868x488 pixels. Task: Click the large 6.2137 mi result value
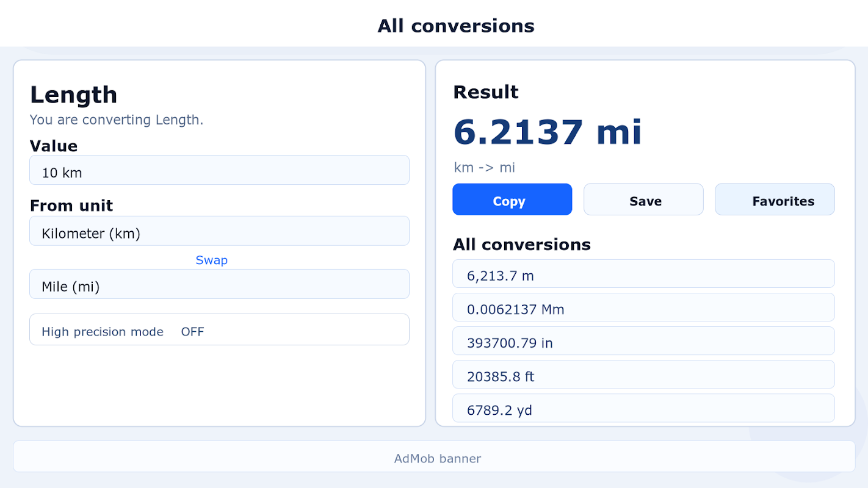coord(548,132)
